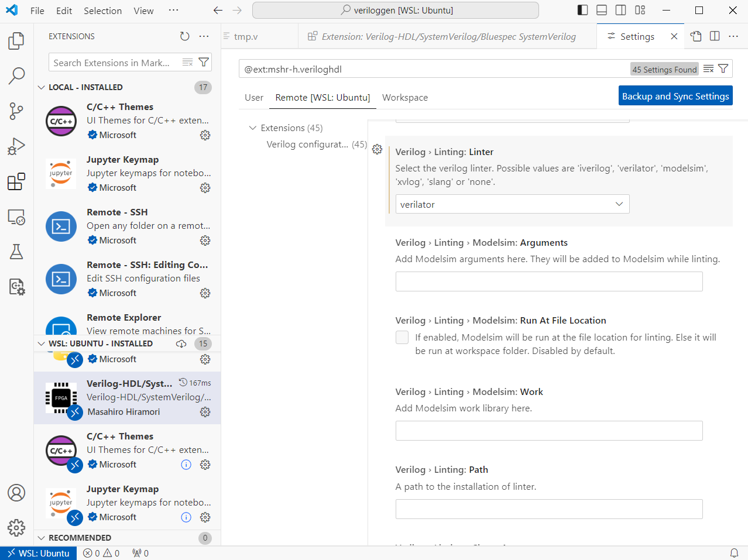
Task: Open the Run and Debug view
Action: (16, 146)
